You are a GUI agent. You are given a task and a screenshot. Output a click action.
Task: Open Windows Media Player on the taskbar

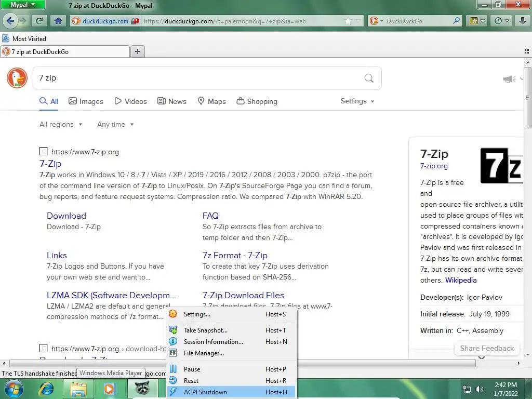pyautogui.click(x=109, y=389)
